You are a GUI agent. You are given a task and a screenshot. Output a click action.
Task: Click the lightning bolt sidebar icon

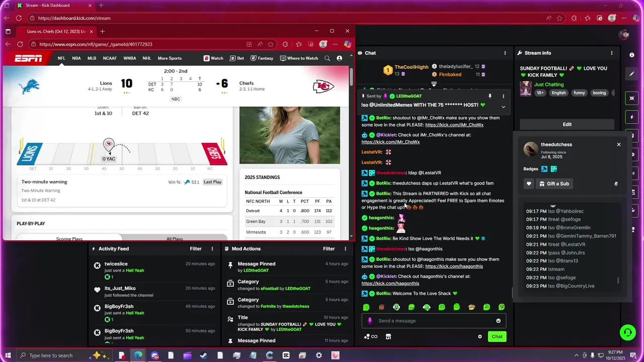coord(632,117)
